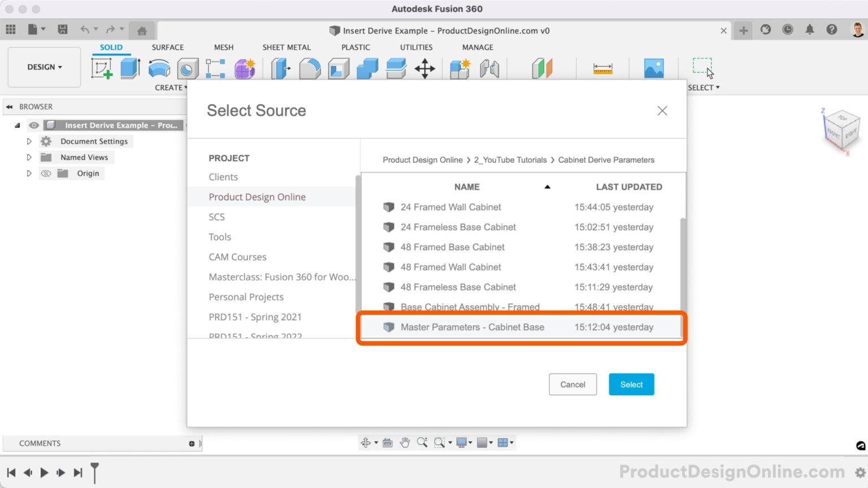Toggle visibility of Insert Derive Example component

34,125
